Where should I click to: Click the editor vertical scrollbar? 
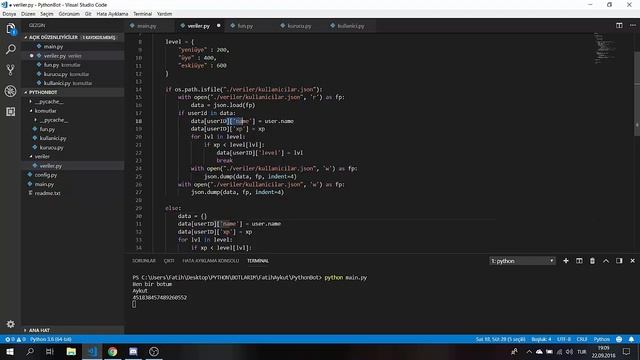click(x=637, y=94)
